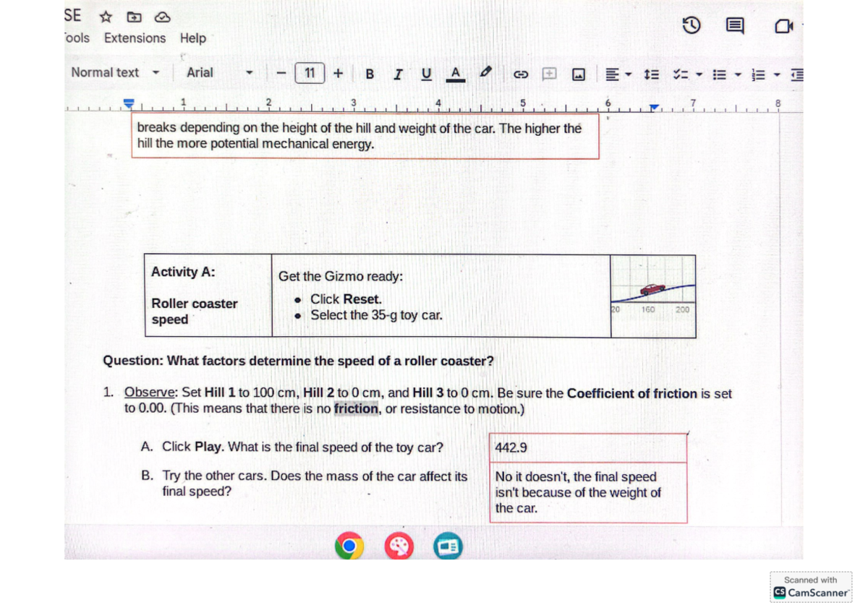868x613 pixels.
Task: Increase font size with plus button
Action: [x=339, y=73]
